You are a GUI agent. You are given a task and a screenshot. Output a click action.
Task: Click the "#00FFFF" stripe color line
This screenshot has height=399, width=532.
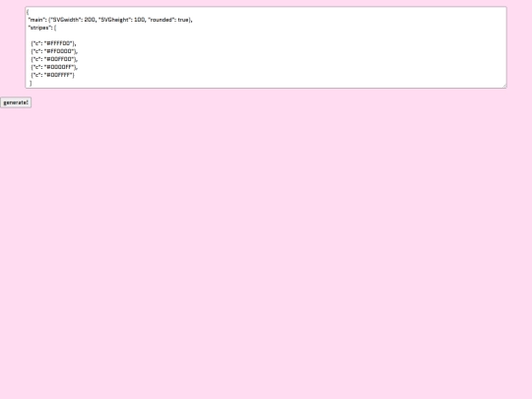(x=52, y=75)
